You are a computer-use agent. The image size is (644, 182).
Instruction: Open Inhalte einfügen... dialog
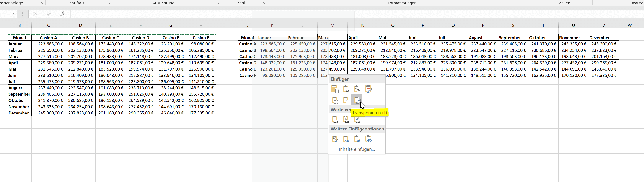click(357, 149)
